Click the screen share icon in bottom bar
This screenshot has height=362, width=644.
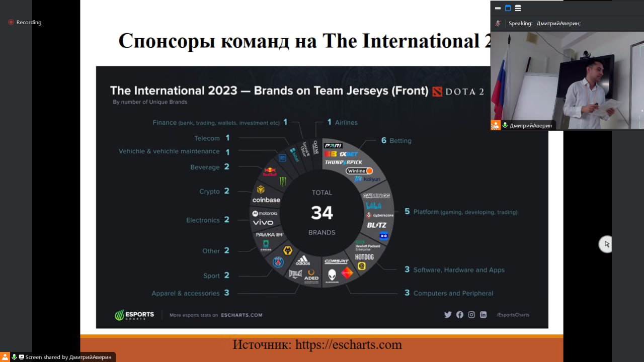click(x=22, y=357)
